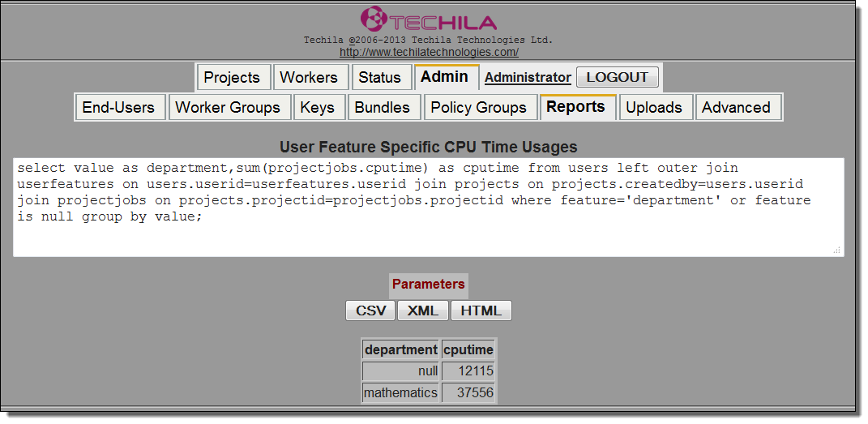This screenshot has height=424, width=868.
Task: Open the End-Users subtab
Action: pos(120,108)
